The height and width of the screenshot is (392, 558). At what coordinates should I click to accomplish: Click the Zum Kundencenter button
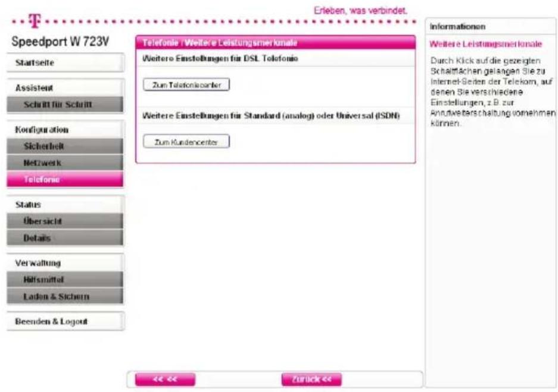click(x=186, y=142)
